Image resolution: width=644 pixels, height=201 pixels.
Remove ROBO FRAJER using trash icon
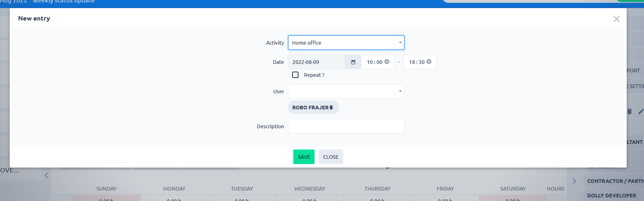pos(331,108)
